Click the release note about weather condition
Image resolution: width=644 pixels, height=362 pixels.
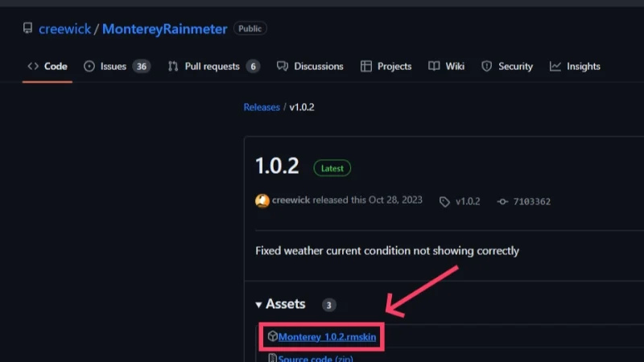[387, 251]
